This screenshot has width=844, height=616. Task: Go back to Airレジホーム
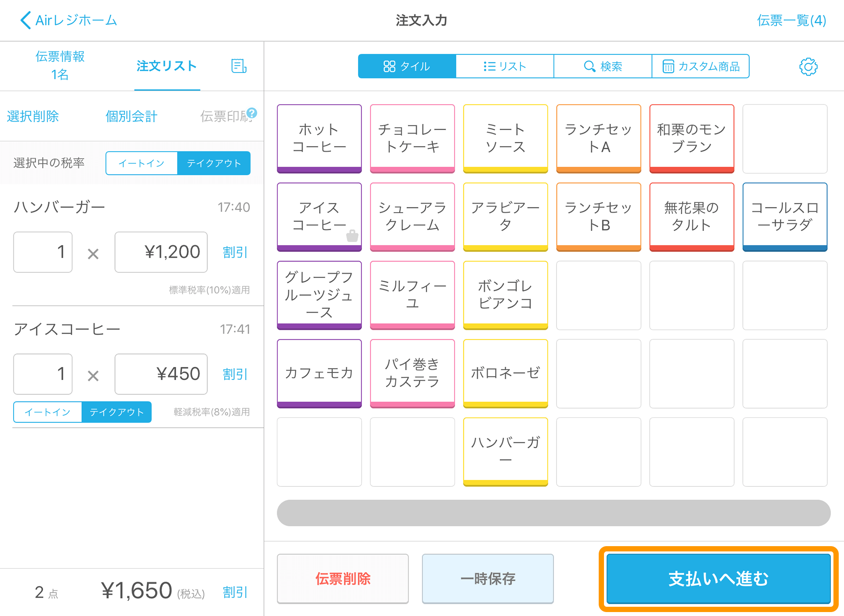[x=69, y=20]
